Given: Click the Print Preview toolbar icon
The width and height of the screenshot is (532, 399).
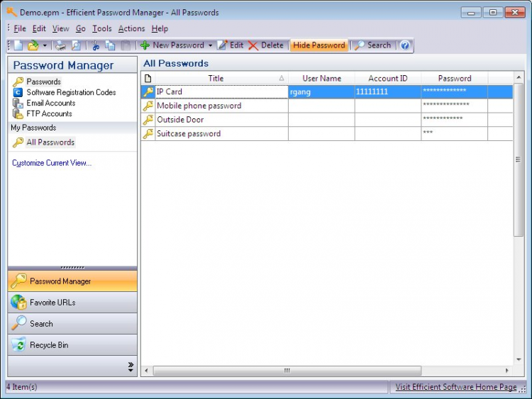Looking at the screenshot, I should coord(76,45).
